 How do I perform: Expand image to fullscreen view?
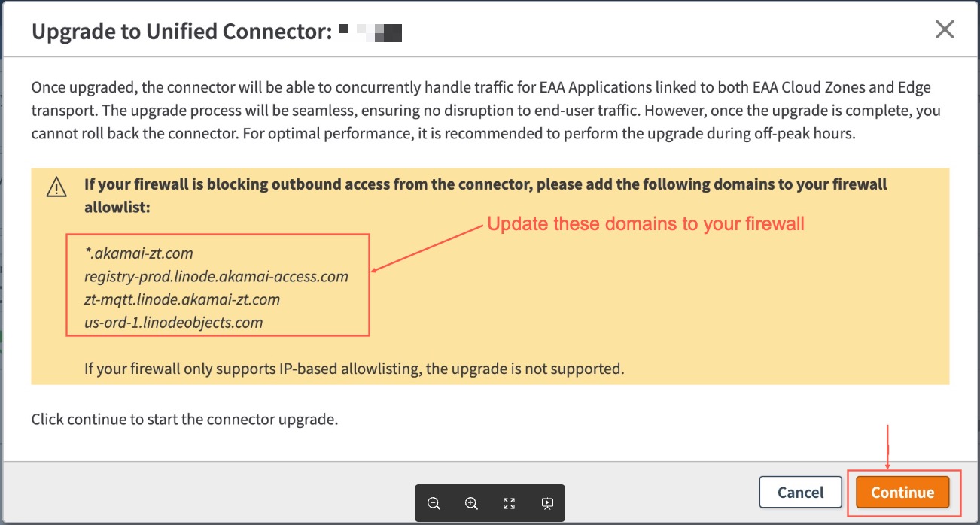pos(510,504)
